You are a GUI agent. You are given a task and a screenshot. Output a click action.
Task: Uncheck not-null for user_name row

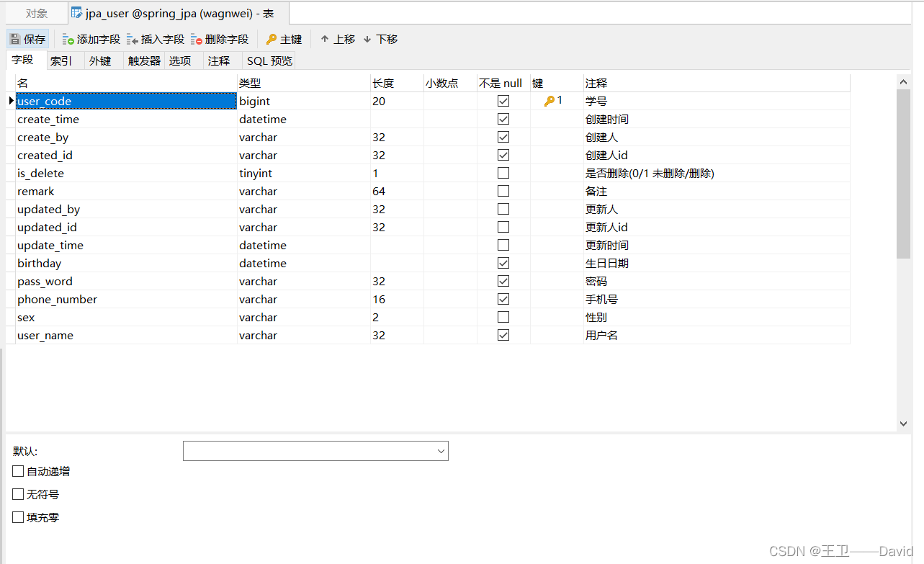pos(503,335)
